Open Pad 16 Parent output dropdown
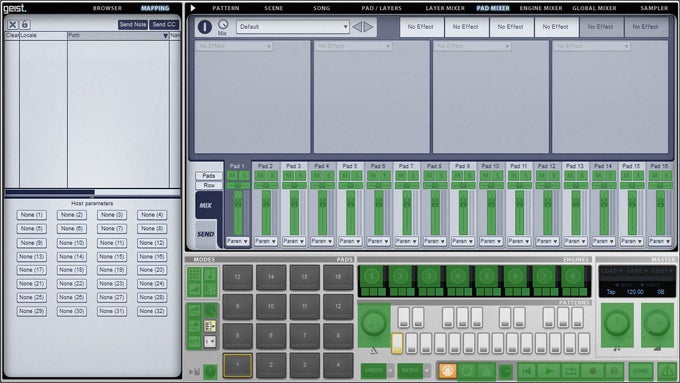The image size is (680, 383). (x=660, y=241)
